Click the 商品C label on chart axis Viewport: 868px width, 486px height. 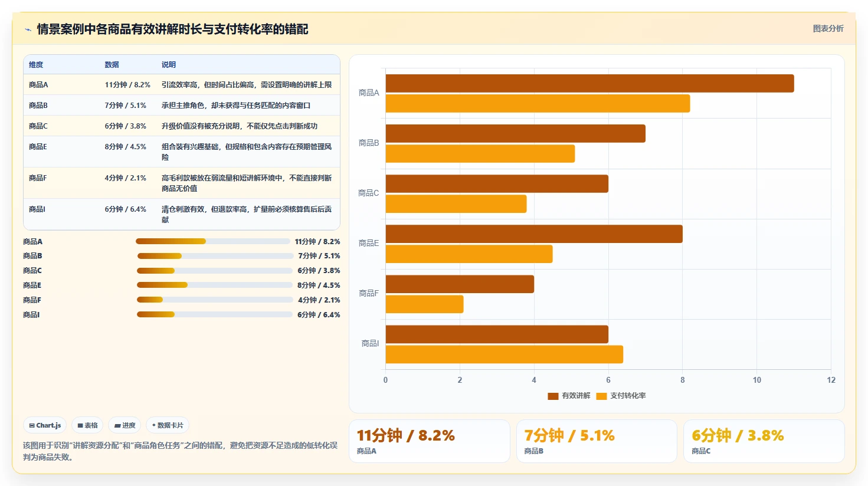(369, 193)
